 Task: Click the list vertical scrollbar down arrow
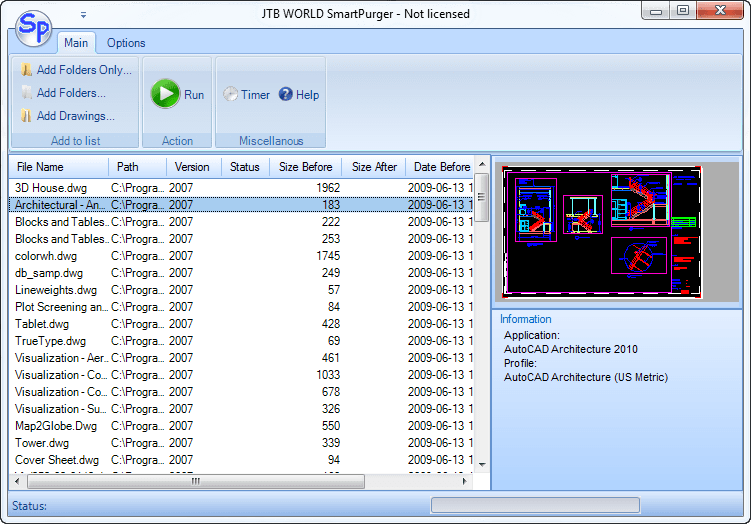[x=482, y=465]
